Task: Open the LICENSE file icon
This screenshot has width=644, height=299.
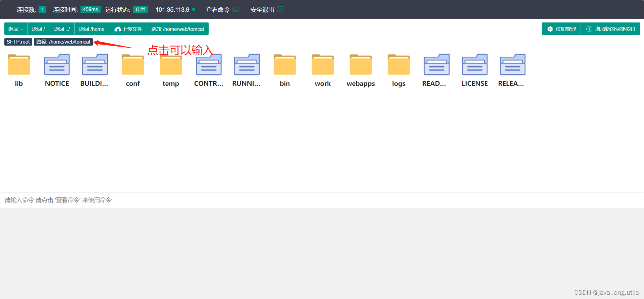Action: 475,64
